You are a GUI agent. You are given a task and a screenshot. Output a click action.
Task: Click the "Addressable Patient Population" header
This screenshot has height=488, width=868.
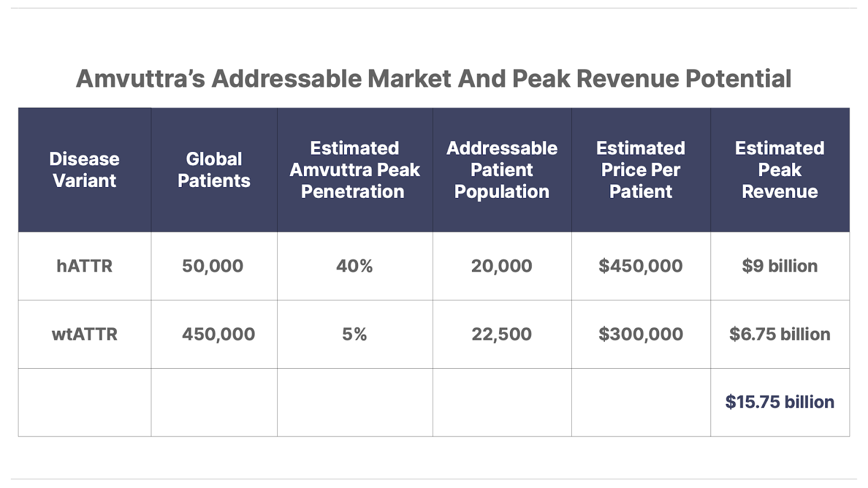pos(502,170)
